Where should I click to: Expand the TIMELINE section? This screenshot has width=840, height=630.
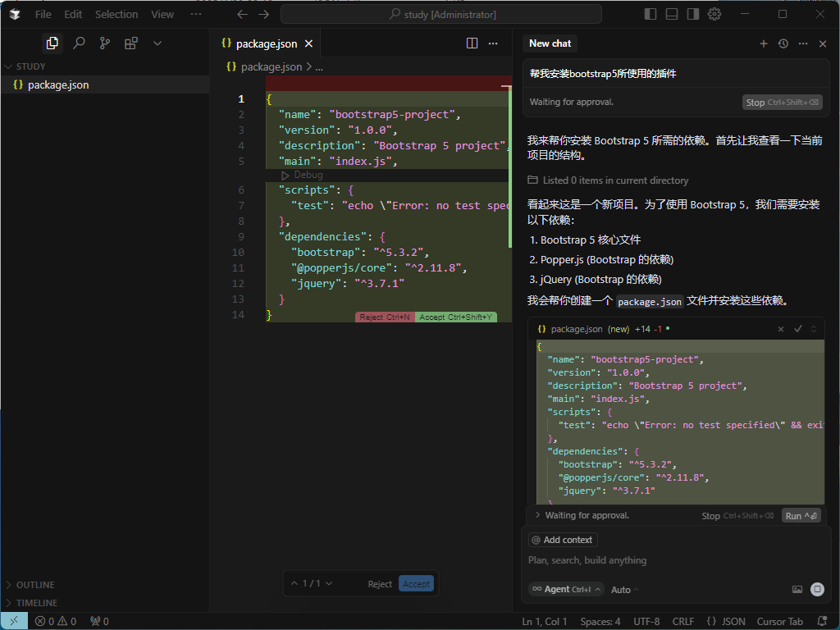click(37, 603)
